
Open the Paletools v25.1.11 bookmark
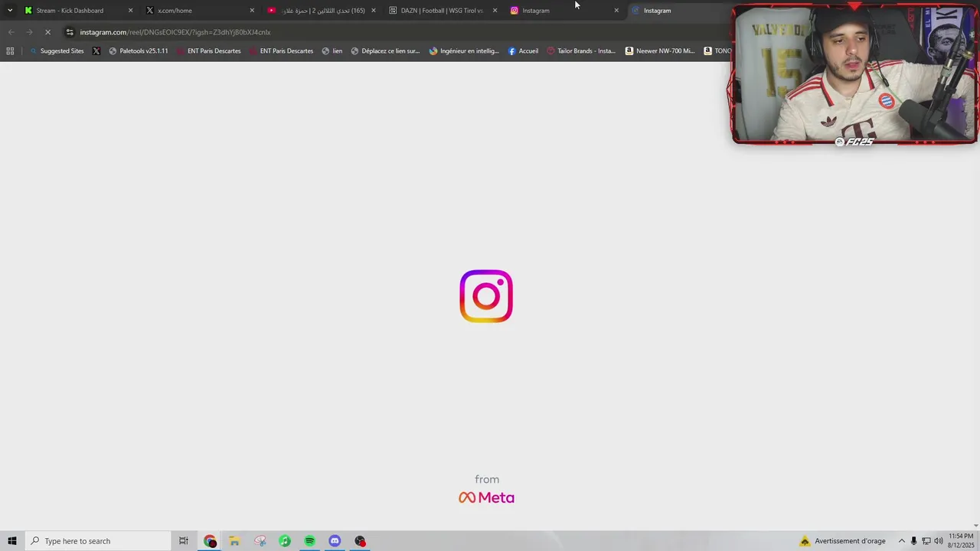tap(138, 51)
